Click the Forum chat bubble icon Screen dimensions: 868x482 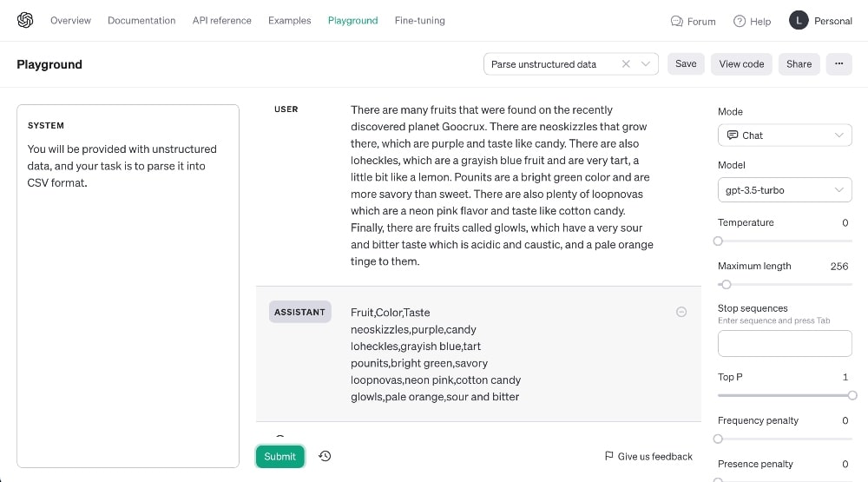pyautogui.click(x=676, y=21)
